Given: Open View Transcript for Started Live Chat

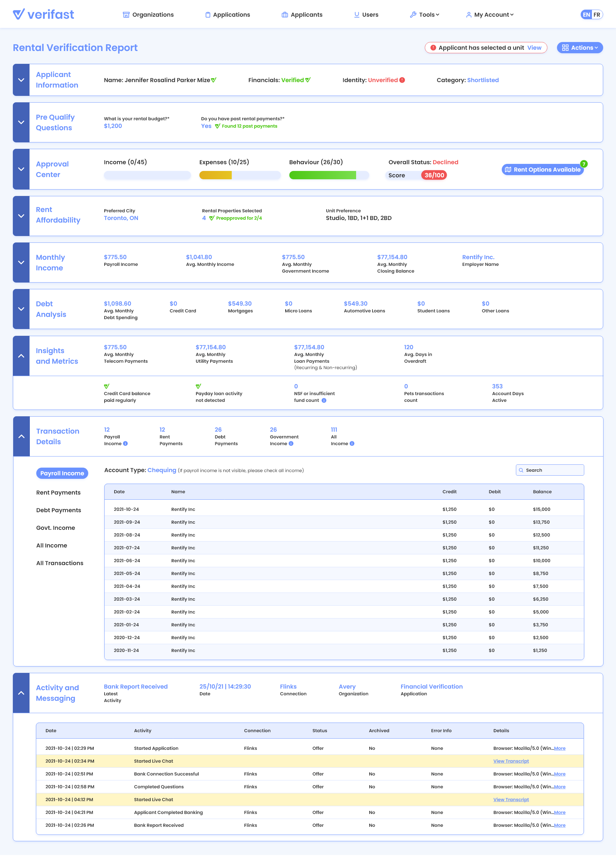Looking at the screenshot, I should click(x=511, y=761).
